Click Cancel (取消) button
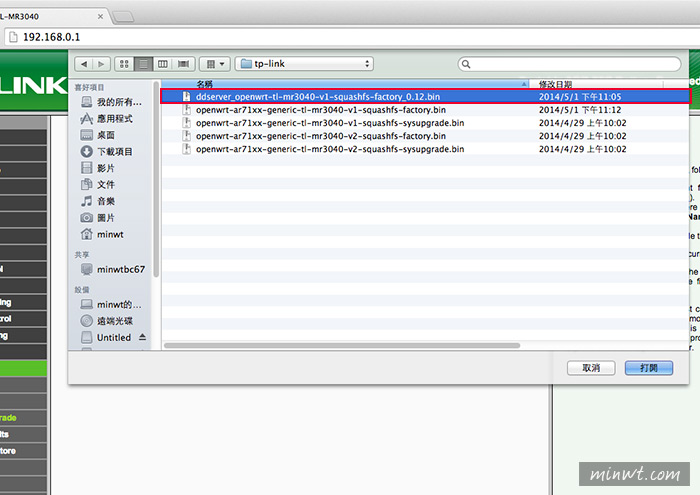The width and height of the screenshot is (700, 495). [591, 368]
